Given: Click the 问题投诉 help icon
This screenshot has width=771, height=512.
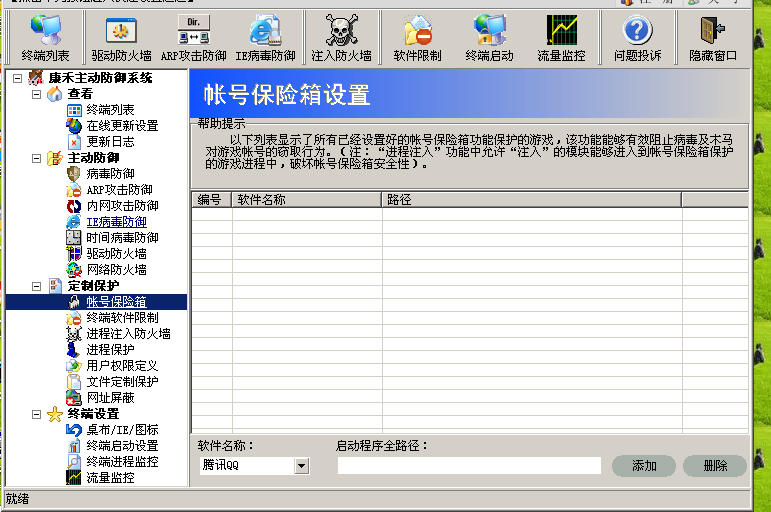Looking at the screenshot, I should pos(637,38).
